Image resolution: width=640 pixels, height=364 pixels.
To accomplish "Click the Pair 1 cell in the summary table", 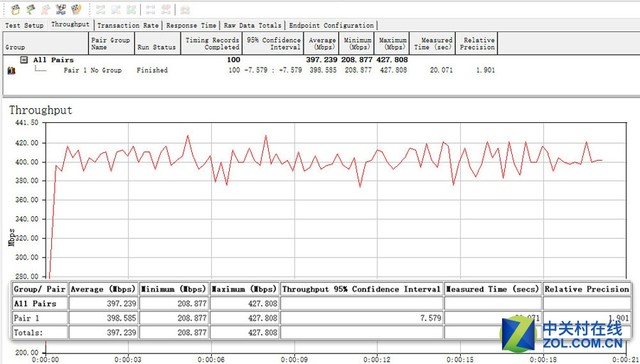I will [x=40, y=318].
